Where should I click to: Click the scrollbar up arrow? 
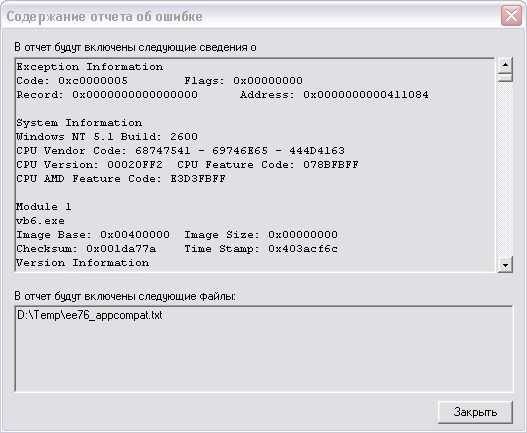click(x=505, y=64)
